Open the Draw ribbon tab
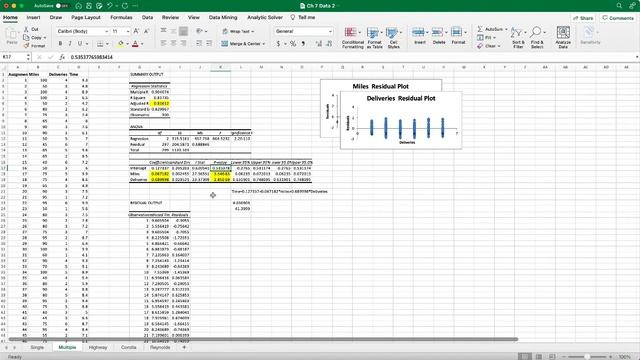Image resolution: width=640 pixels, height=360 pixels. coord(56,18)
